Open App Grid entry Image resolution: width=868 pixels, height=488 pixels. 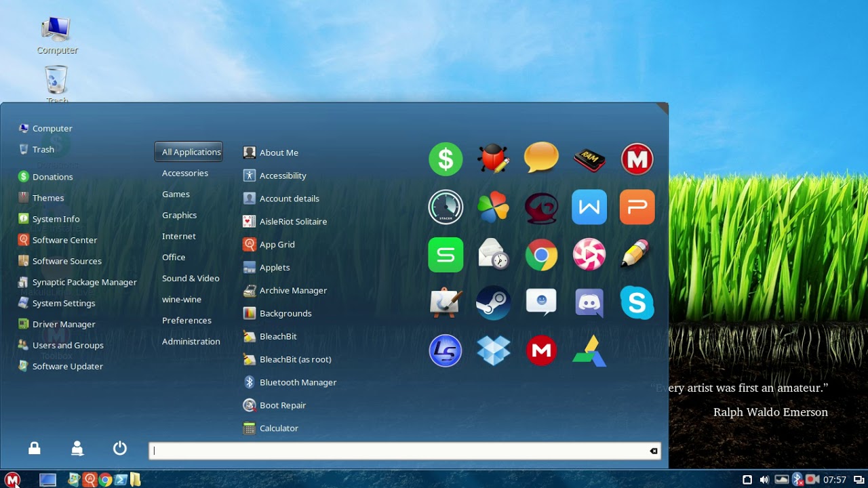[x=269, y=245]
